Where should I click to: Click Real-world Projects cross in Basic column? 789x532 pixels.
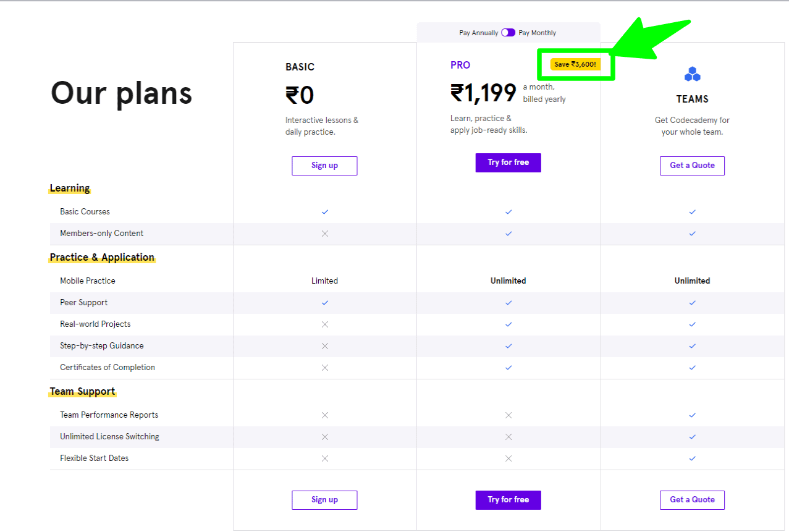click(x=325, y=324)
